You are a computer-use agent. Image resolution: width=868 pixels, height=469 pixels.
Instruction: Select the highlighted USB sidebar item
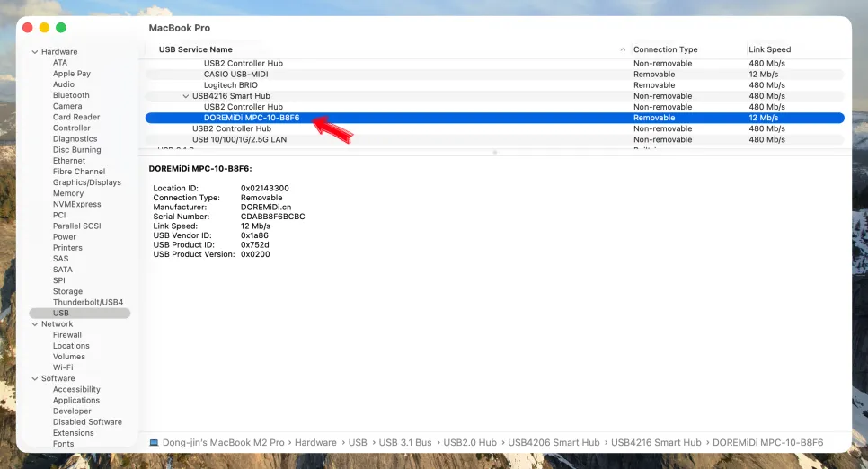pos(80,314)
